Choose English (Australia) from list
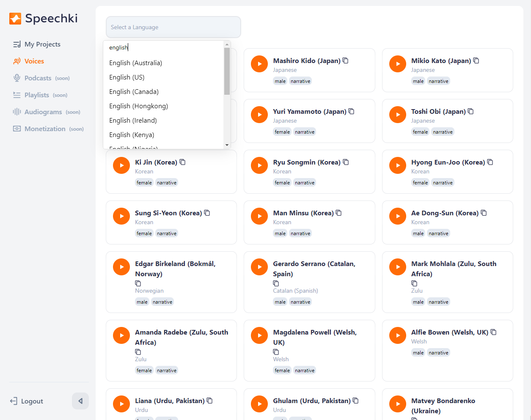531x420 pixels. [x=163, y=63]
